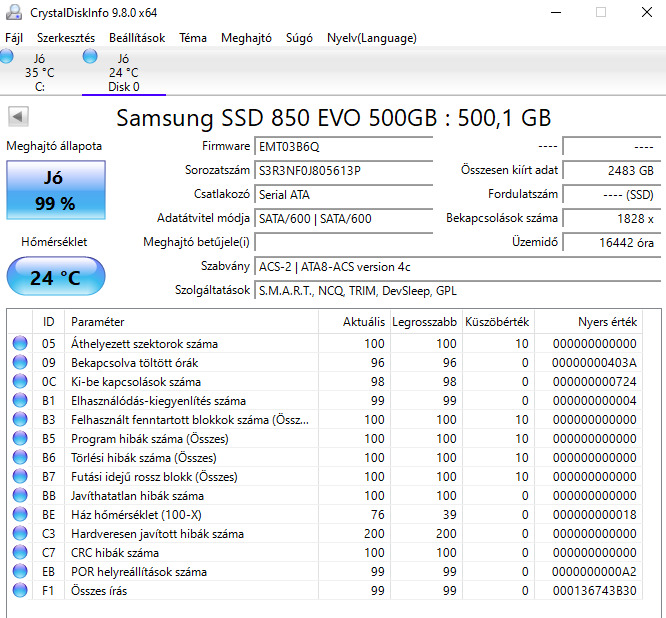This screenshot has height=618, width=666.
Task: Click the Küszöbérték column header
Action: point(498,322)
